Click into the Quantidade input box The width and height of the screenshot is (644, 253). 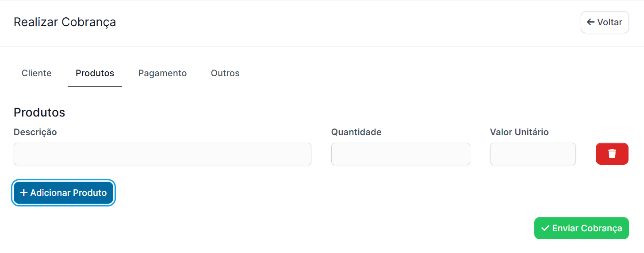400,154
